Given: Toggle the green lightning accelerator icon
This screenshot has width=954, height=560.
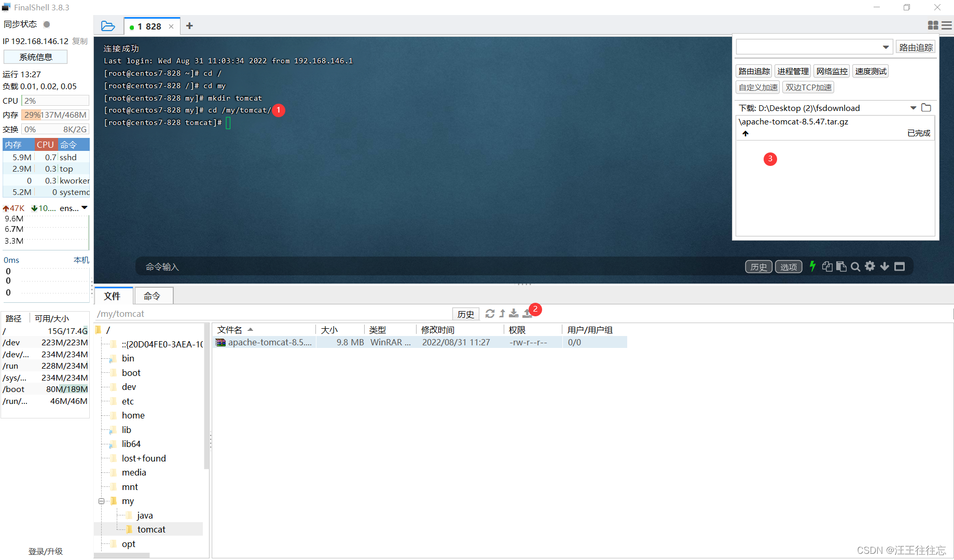Looking at the screenshot, I should point(812,266).
